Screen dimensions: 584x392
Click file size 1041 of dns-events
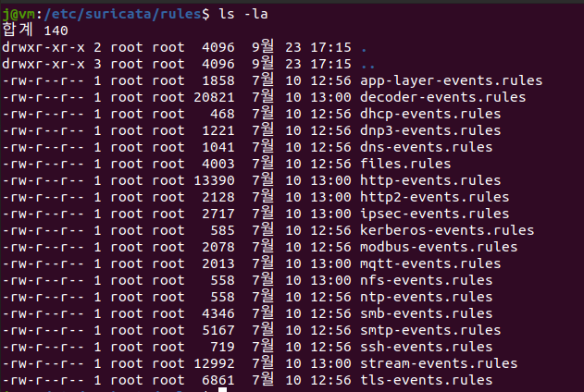tap(218, 147)
